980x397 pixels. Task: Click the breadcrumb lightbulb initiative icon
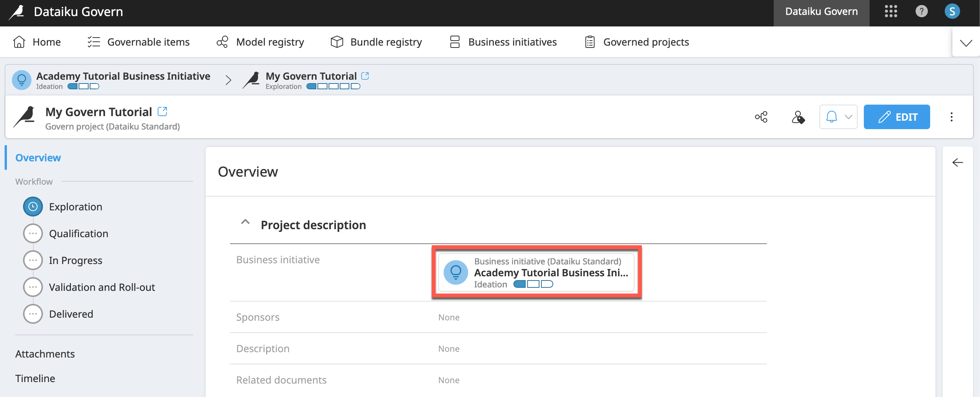click(21, 80)
